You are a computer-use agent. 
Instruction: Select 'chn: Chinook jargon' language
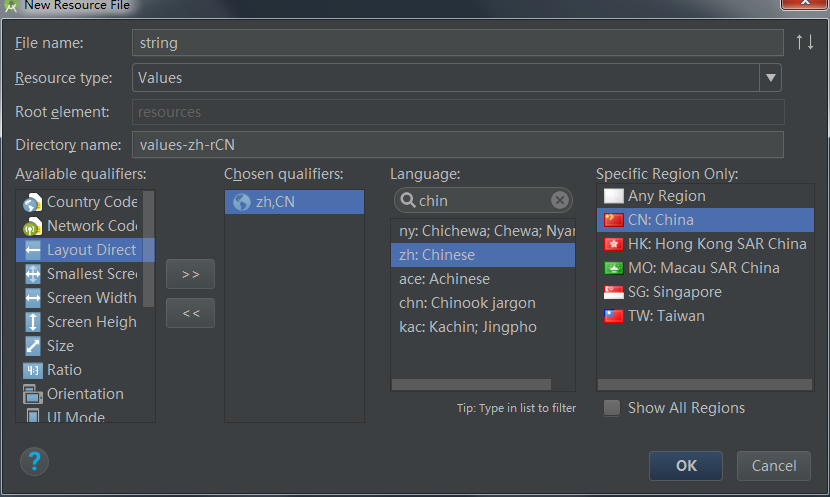[x=483, y=303]
